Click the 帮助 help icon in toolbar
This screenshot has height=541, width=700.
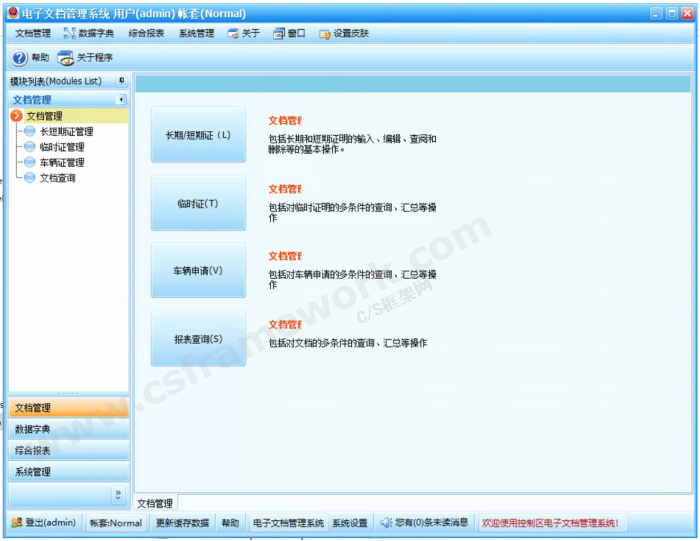(x=20, y=58)
